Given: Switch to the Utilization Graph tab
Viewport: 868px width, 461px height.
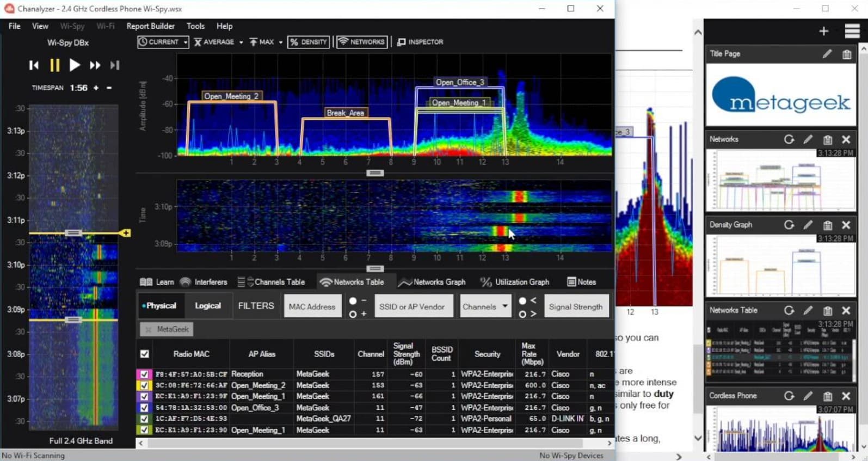Looking at the screenshot, I should 515,282.
